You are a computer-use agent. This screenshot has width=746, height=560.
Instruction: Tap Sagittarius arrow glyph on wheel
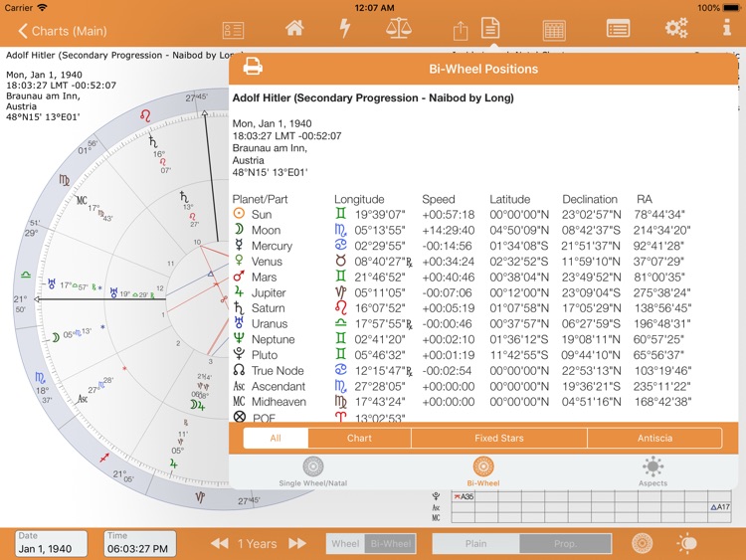coord(104,458)
